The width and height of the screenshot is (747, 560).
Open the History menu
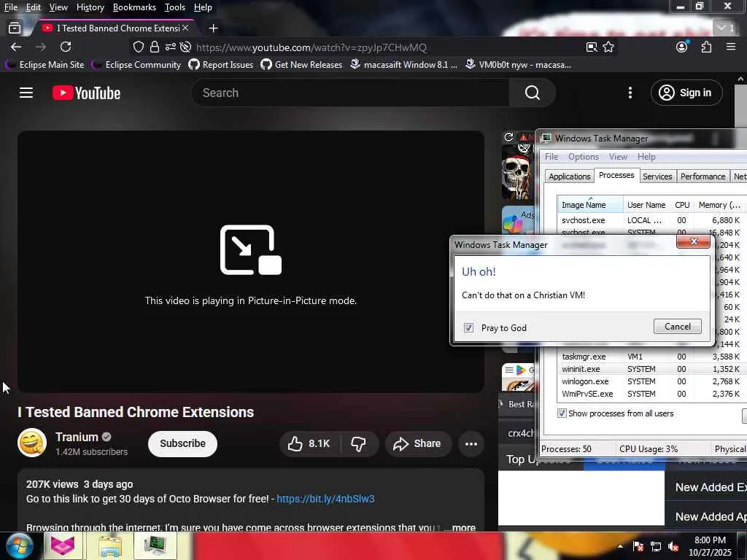point(90,7)
